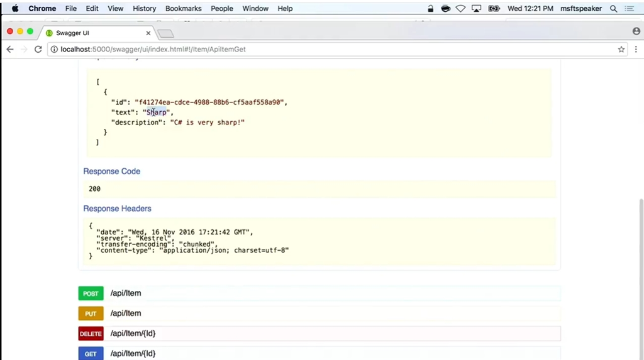Screen dimensions: 644x360
Task: Open the Wi-Fi status icon
Action: (x=461, y=9)
